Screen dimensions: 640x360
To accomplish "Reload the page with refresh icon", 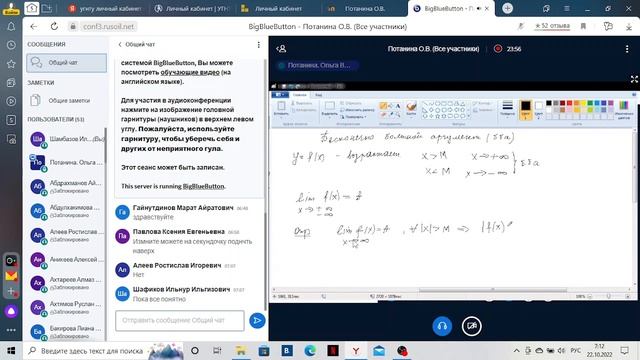I will pos(54,27).
